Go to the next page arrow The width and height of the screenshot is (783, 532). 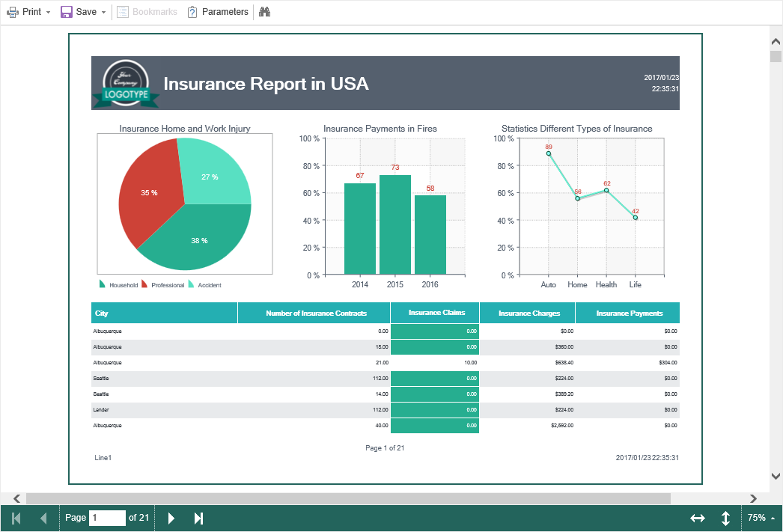tap(171, 518)
